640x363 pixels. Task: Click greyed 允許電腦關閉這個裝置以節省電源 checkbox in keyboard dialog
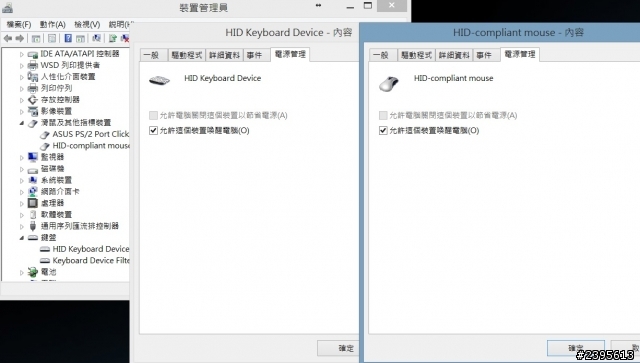coord(153,116)
